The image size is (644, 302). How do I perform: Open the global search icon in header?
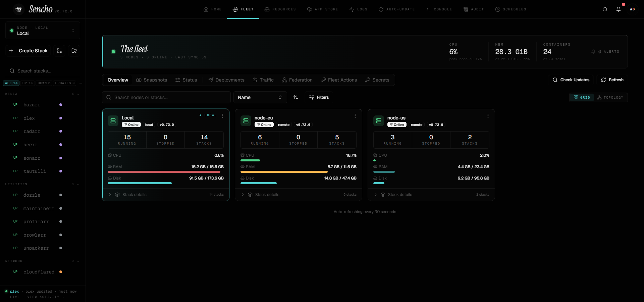(x=605, y=9)
